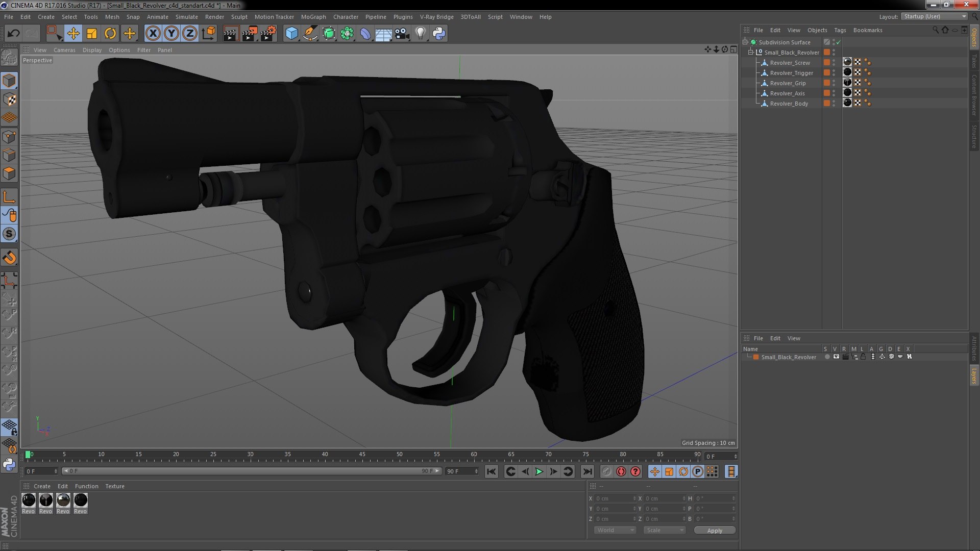Toggle Small_Black_Revolver layer solo
Image resolution: width=980 pixels, height=551 pixels.
tap(827, 357)
